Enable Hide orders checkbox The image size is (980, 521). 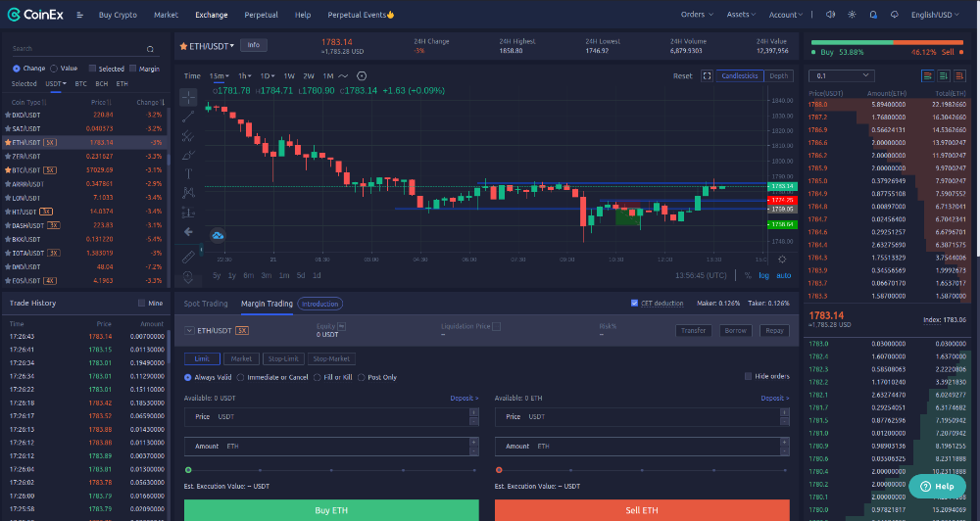[748, 376]
